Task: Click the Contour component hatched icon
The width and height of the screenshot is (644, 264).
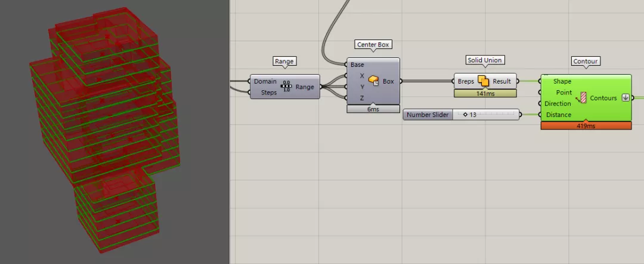Action: (581, 98)
